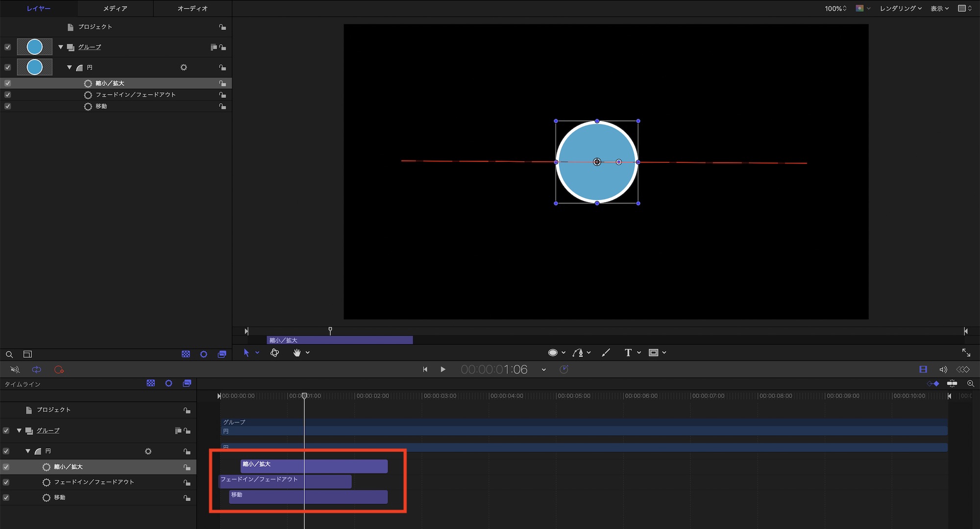Viewport: 980px width, 529px height.
Task: Click gear icon on 円 layer row
Action: coord(184,67)
